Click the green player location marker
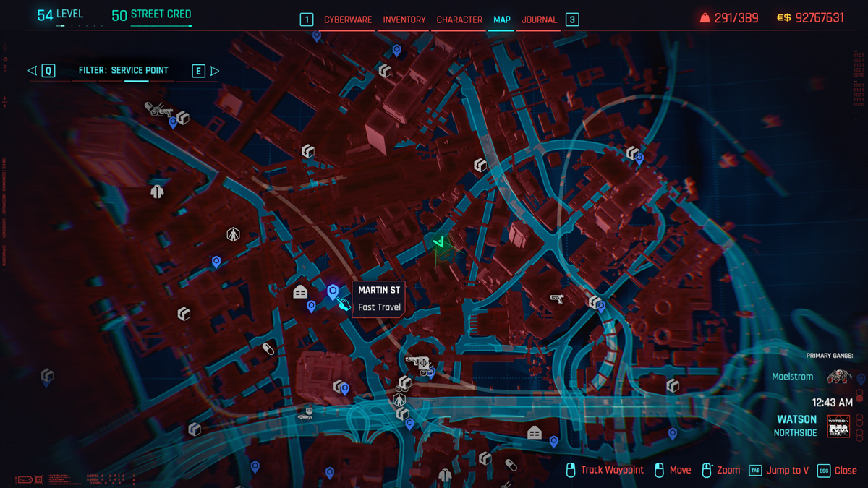The image size is (868, 488). click(438, 243)
